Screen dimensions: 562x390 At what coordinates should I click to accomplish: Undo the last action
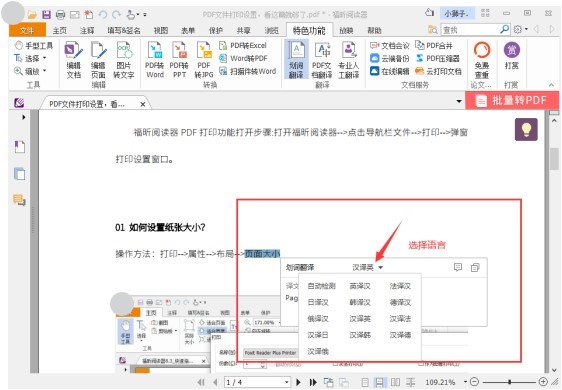click(103, 15)
